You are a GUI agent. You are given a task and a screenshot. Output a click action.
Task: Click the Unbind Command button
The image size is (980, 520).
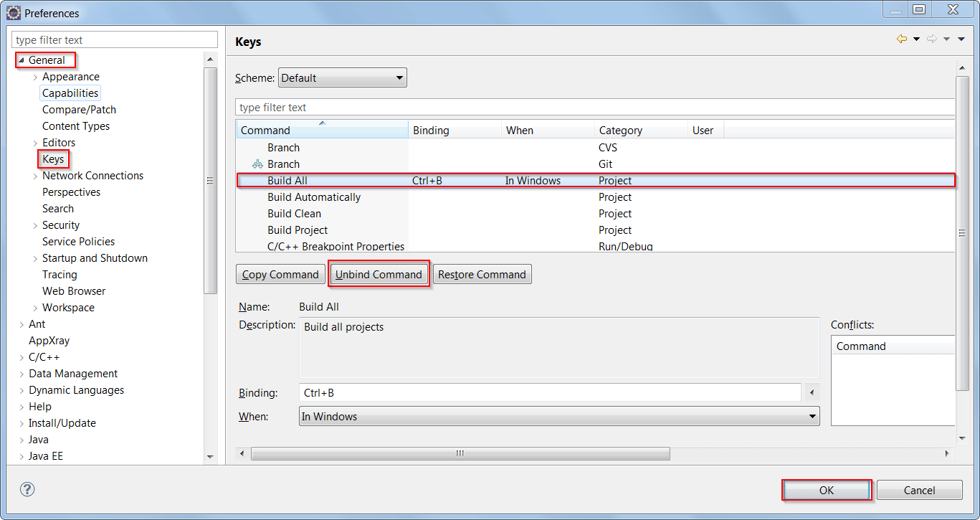pos(379,274)
